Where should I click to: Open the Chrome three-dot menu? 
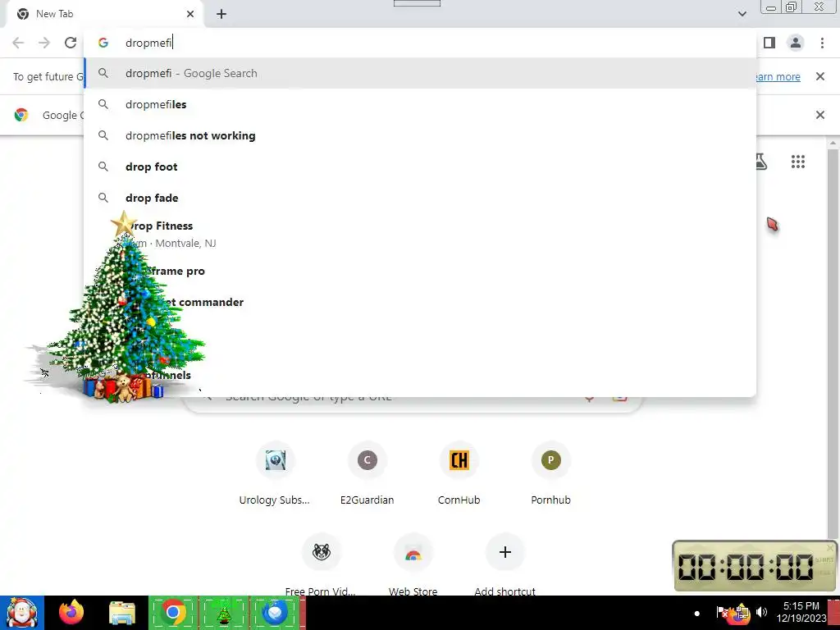(x=822, y=43)
